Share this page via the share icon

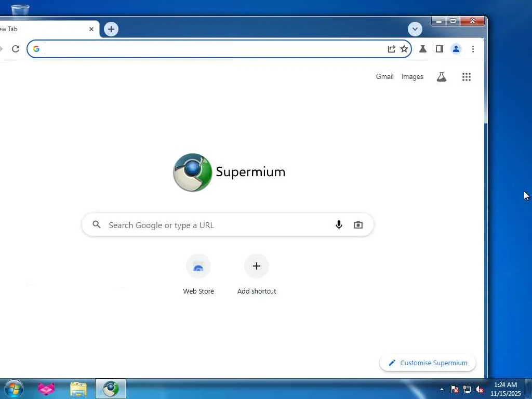(x=391, y=49)
